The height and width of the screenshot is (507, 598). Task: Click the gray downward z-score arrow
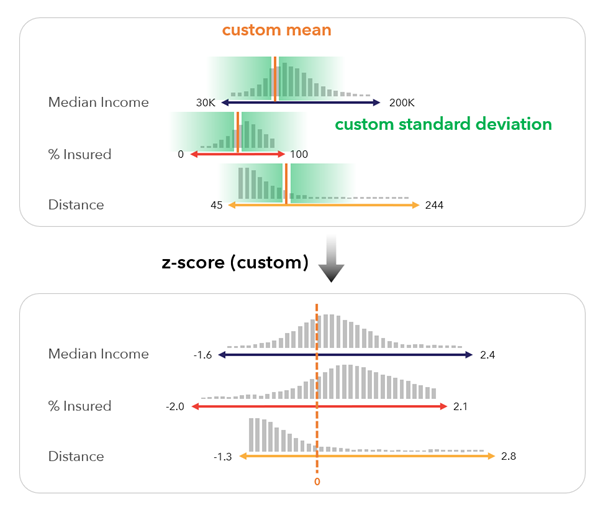click(x=331, y=259)
